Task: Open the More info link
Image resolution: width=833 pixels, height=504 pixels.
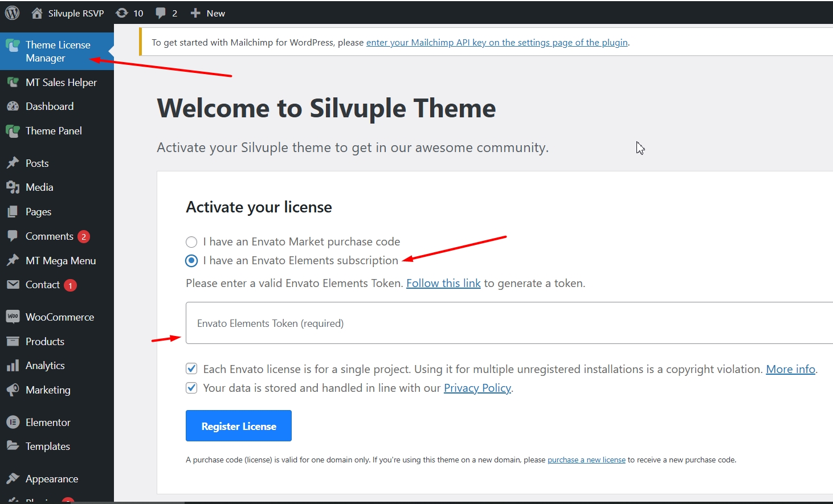Action: (x=790, y=369)
